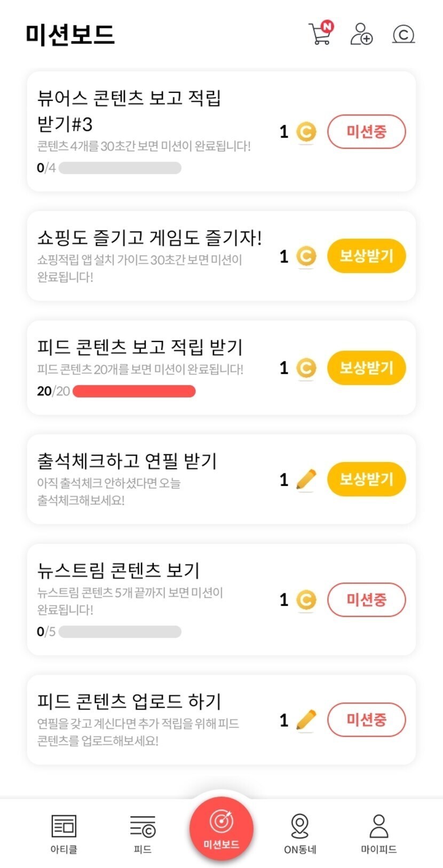
Task: Tap coin icon in 뷰어스 콘텐츠 card
Action: (306, 132)
